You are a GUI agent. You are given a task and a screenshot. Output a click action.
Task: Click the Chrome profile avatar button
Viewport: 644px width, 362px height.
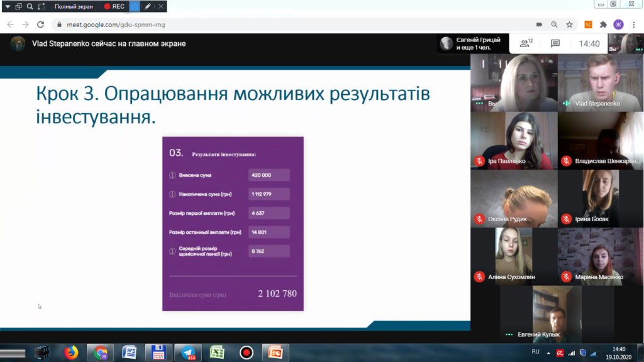(x=618, y=25)
